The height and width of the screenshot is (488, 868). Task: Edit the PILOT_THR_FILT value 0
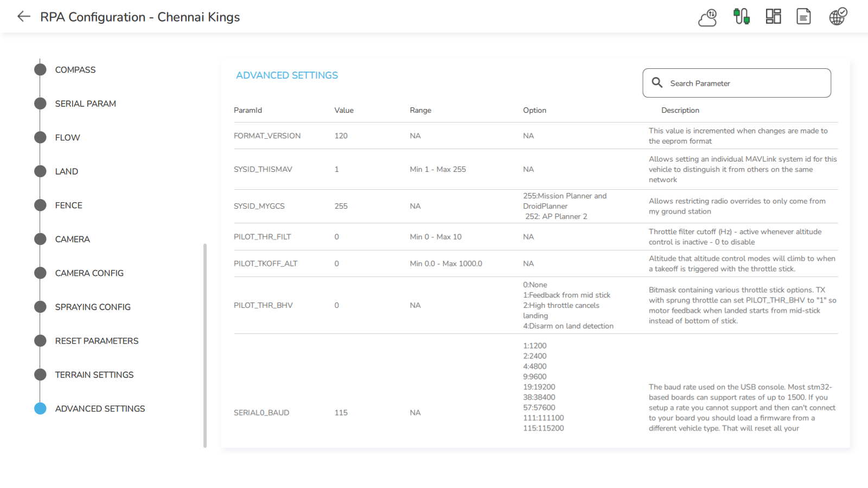coord(336,237)
